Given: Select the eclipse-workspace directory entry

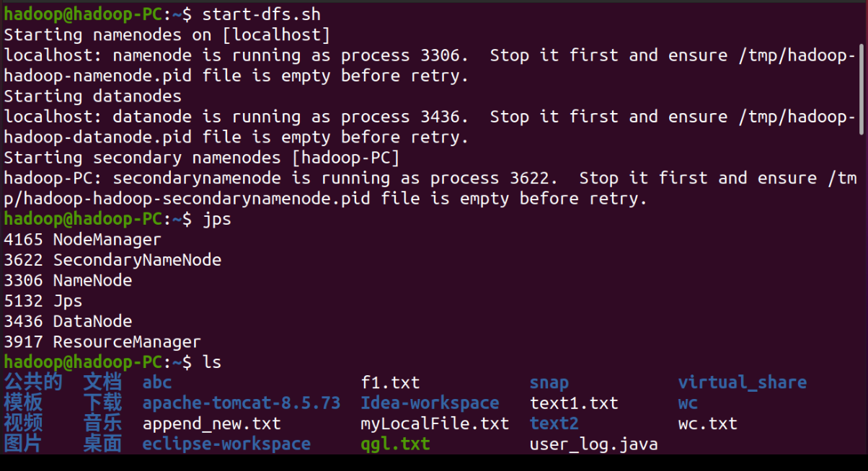Looking at the screenshot, I should (x=226, y=444).
